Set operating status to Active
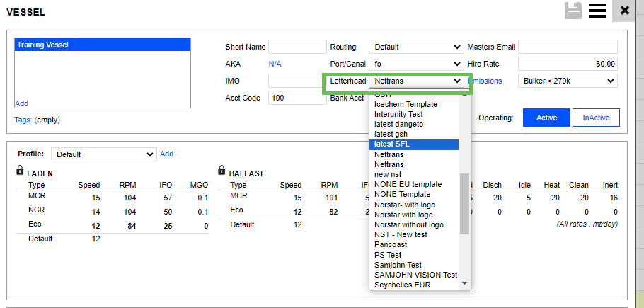 pyautogui.click(x=546, y=118)
